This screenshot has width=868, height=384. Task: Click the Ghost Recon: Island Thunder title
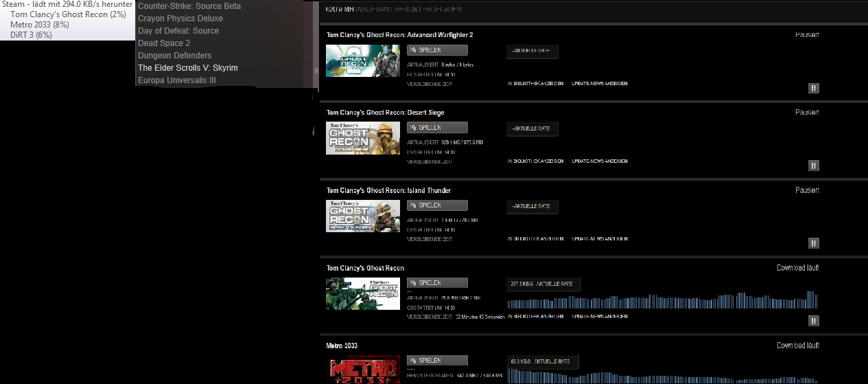click(x=388, y=190)
